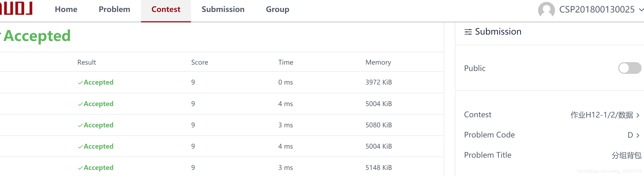Click the 作业H12-1/2/数据 contest link

[x=602, y=115]
